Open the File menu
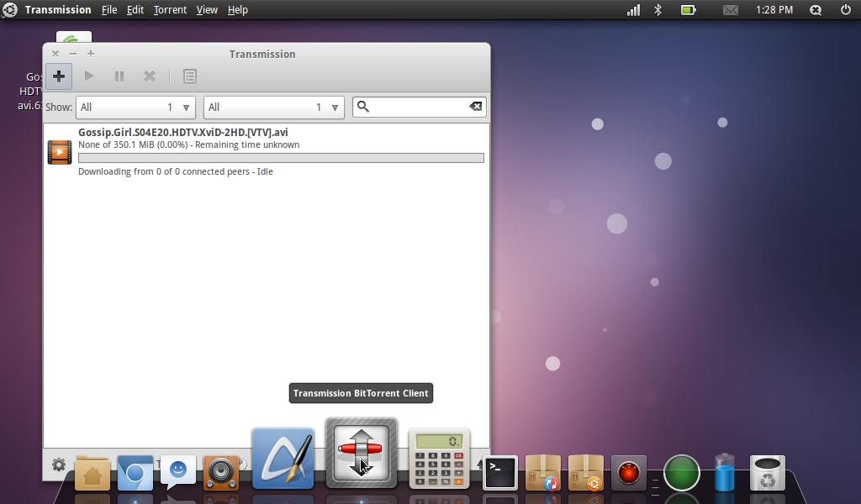Screen dimensions: 861x504 point(109,10)
